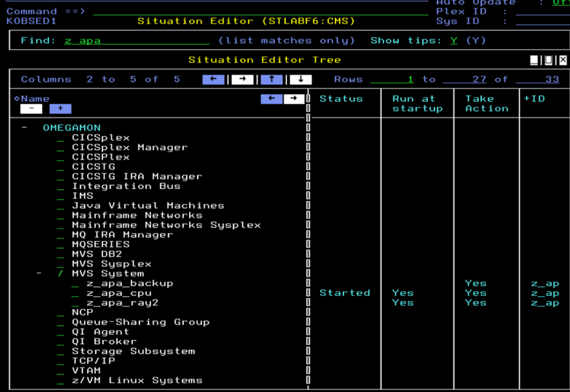
Task: Click the Started status of z_apa_cpu
Action: click(x=345, y=293)
